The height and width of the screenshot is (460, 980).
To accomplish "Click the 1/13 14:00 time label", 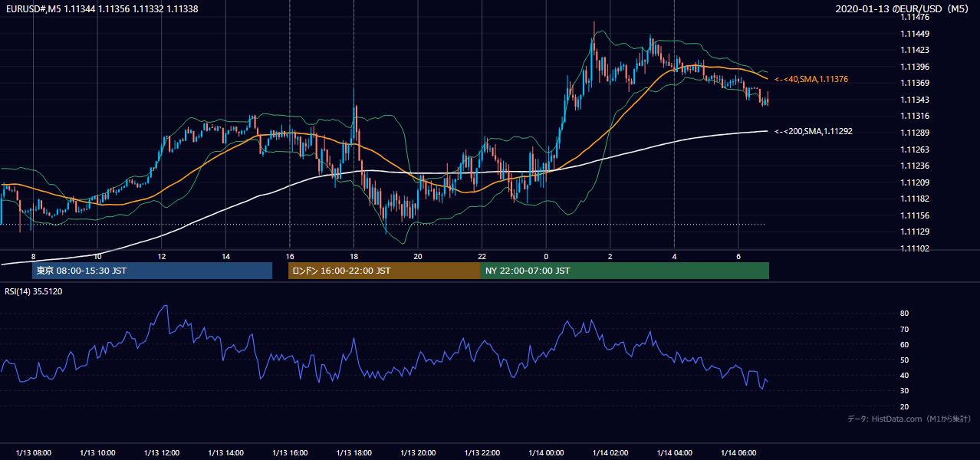I will [225, 453].
